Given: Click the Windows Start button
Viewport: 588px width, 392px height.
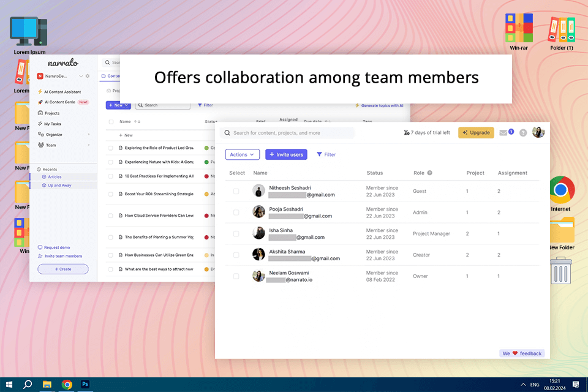Looking at the screenshot, I should pyautogui.click(x=9, y=385).
